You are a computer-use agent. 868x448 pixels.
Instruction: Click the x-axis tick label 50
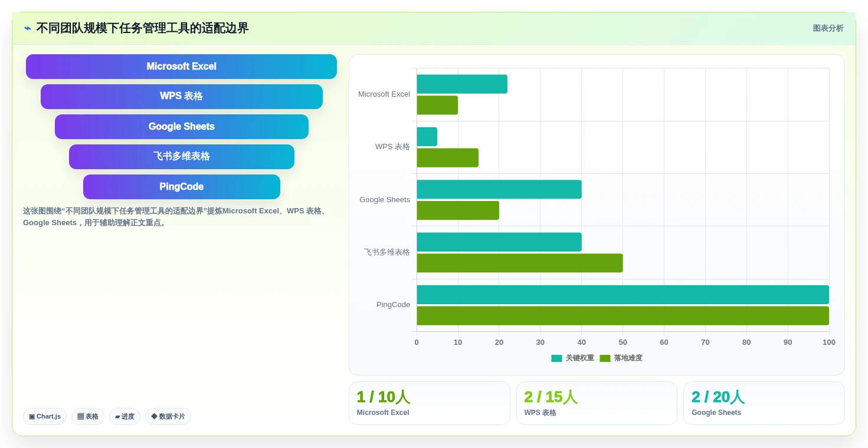(623, 342)
